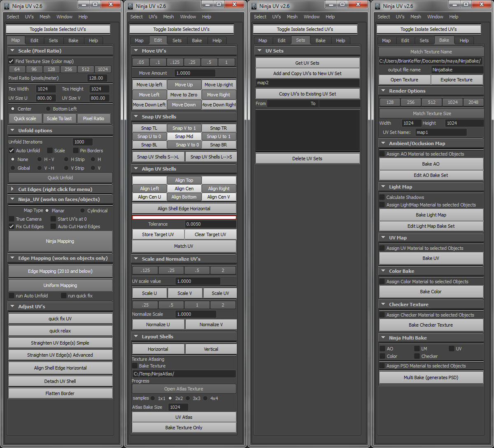
Task: Tick the run quick fix checkbox
Action: (x=63, y=296)
